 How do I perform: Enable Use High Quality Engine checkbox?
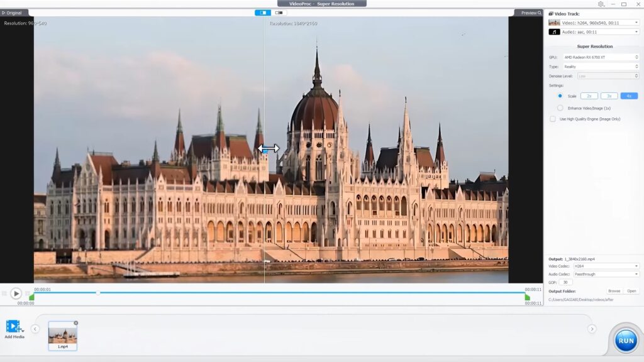tap(552, 119)
